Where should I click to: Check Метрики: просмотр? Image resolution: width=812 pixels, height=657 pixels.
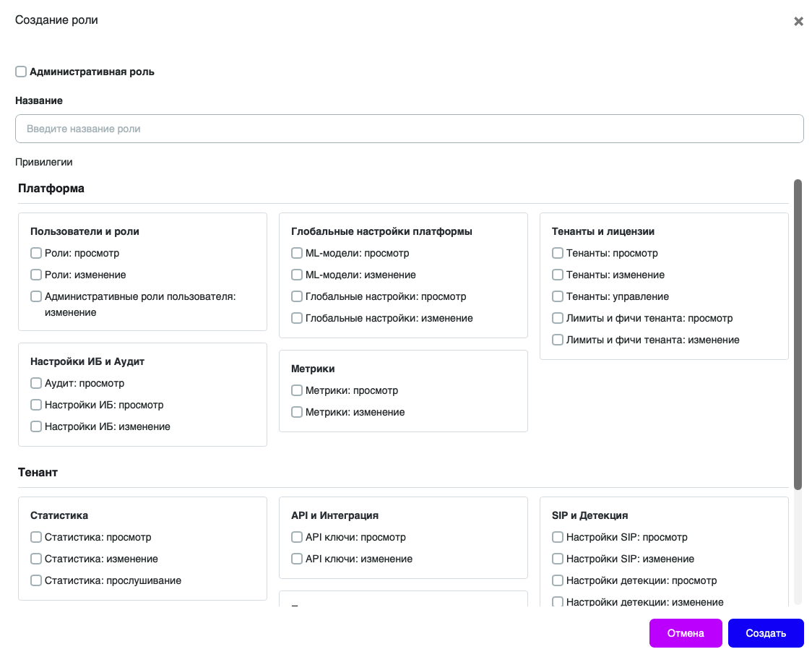click(297, 390)
